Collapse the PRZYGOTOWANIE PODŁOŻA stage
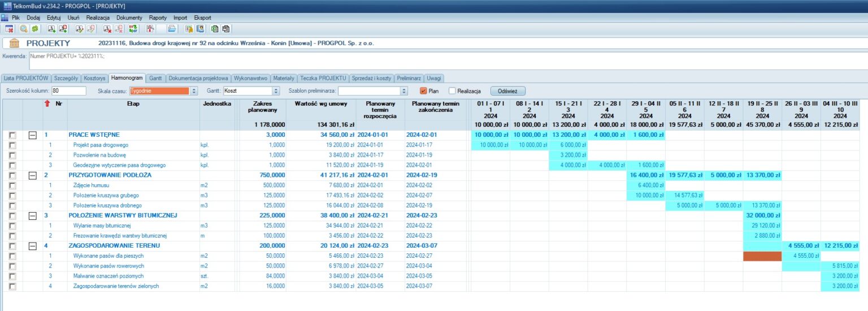 [33, 175]
